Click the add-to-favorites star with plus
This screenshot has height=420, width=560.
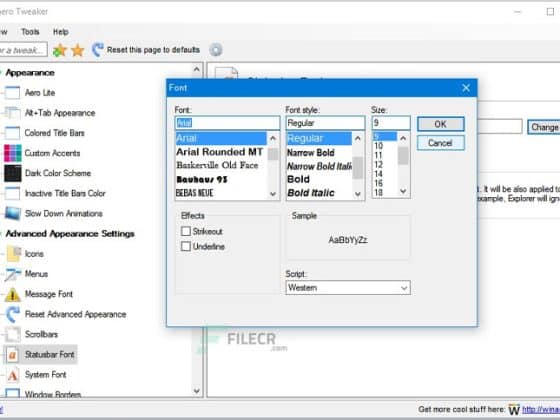pos(60,50)
